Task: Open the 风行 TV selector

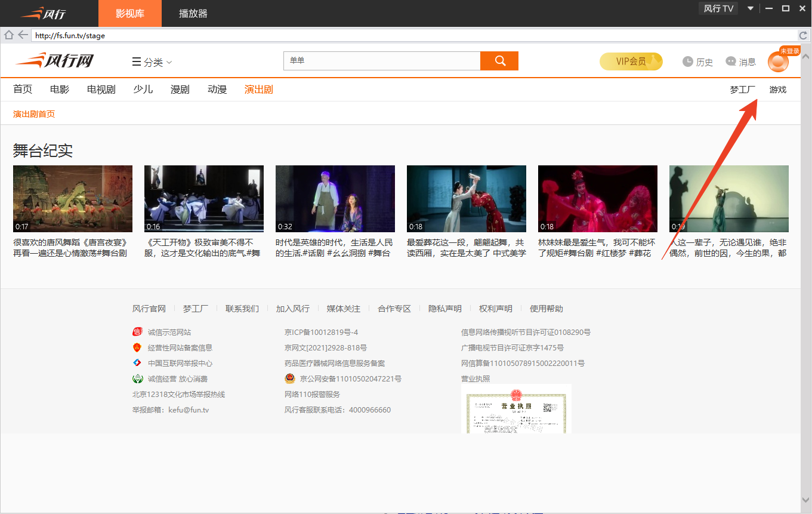Action: click(x=718, y=8)
